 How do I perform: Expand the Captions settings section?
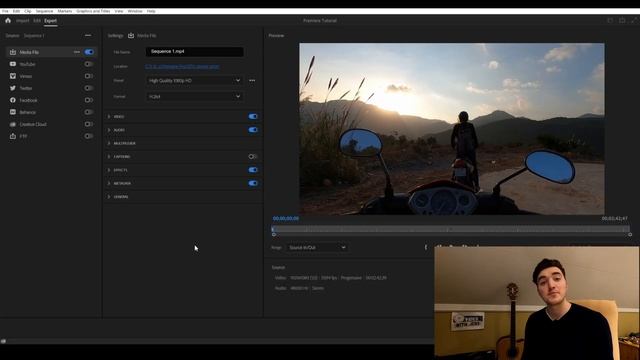[x=109, y=157]
